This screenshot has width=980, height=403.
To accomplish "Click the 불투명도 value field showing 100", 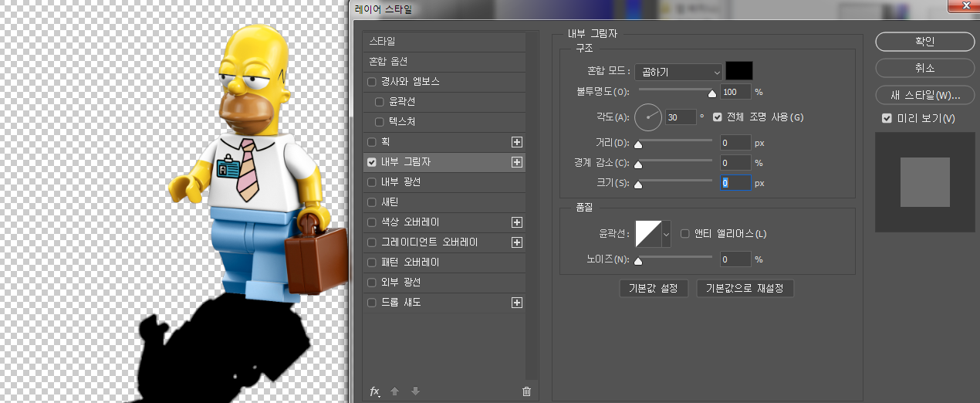I will 735,92.
